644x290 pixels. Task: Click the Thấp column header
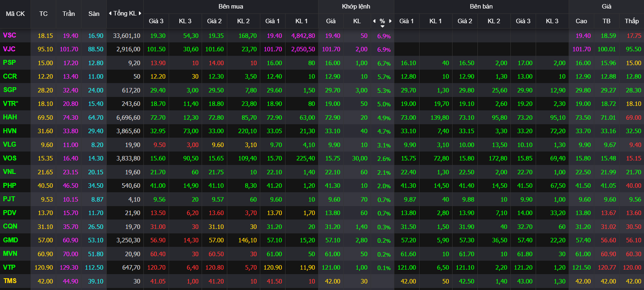coord(632,21)
